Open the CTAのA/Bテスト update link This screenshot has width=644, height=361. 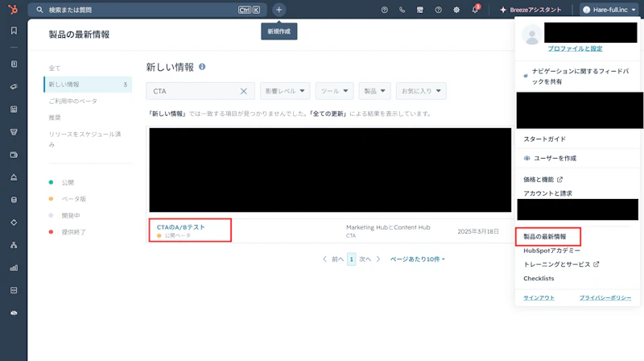(x=180, y=227)
